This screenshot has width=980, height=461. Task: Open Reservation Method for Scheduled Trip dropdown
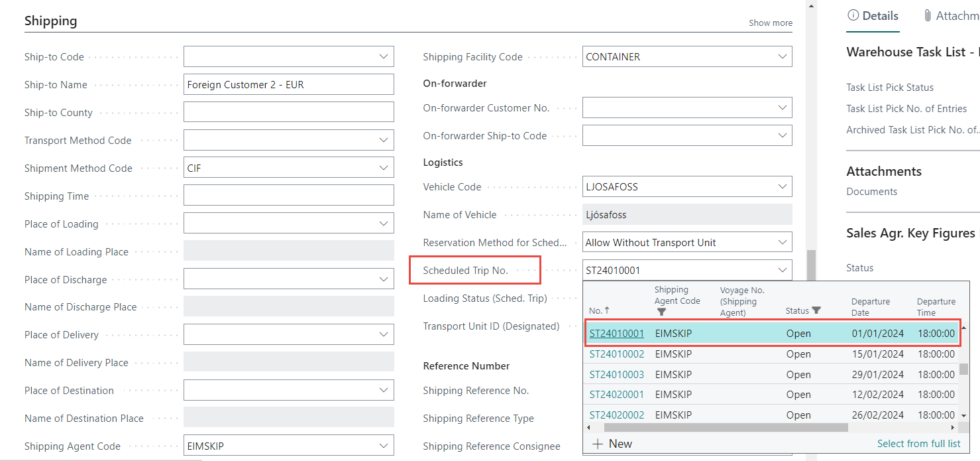[x=782, y=243]
